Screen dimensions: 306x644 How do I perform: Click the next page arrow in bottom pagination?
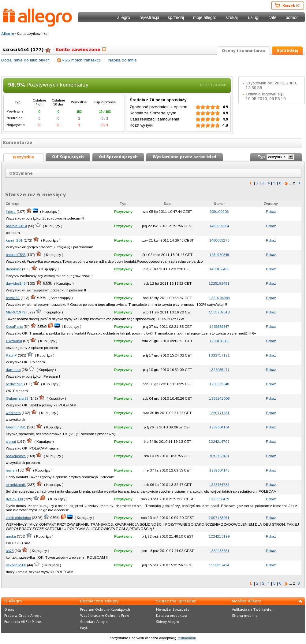(x=286, y=584)
